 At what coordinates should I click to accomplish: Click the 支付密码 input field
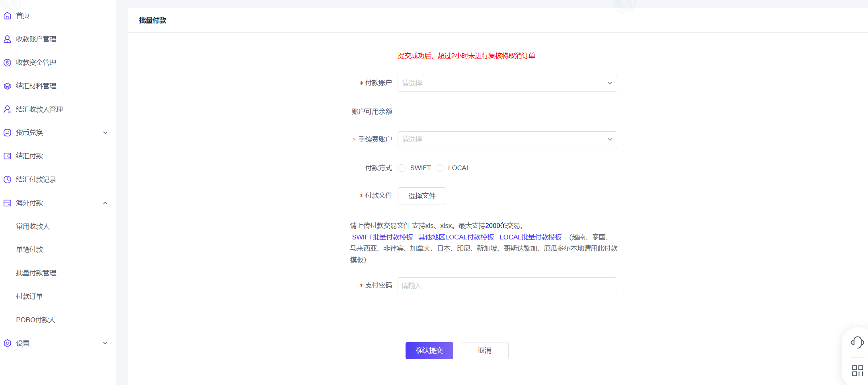click(507, 286)
